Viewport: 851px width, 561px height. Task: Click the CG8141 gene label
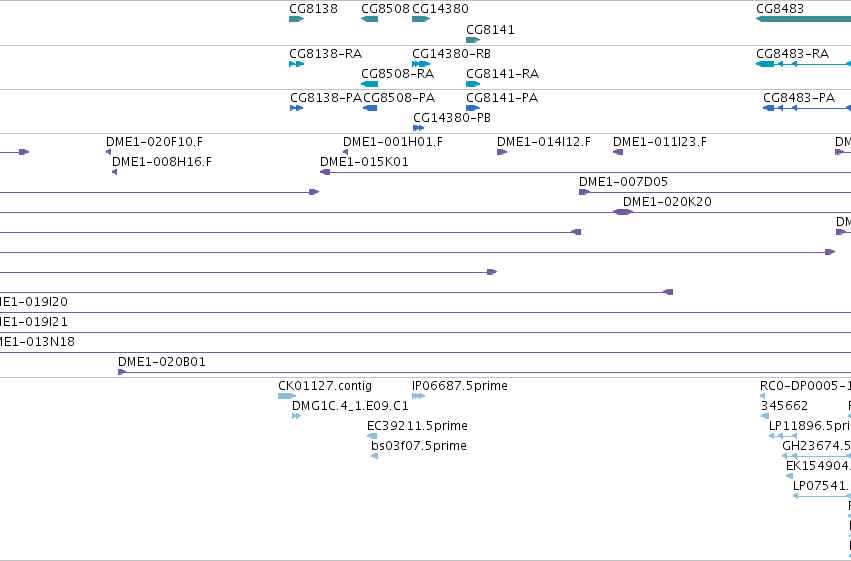click(x=490, y=30)
